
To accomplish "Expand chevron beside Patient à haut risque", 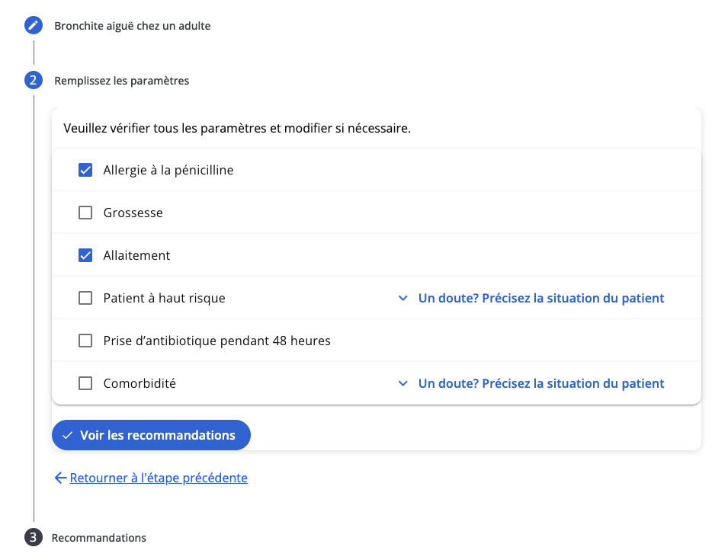I will click(403, 299).
